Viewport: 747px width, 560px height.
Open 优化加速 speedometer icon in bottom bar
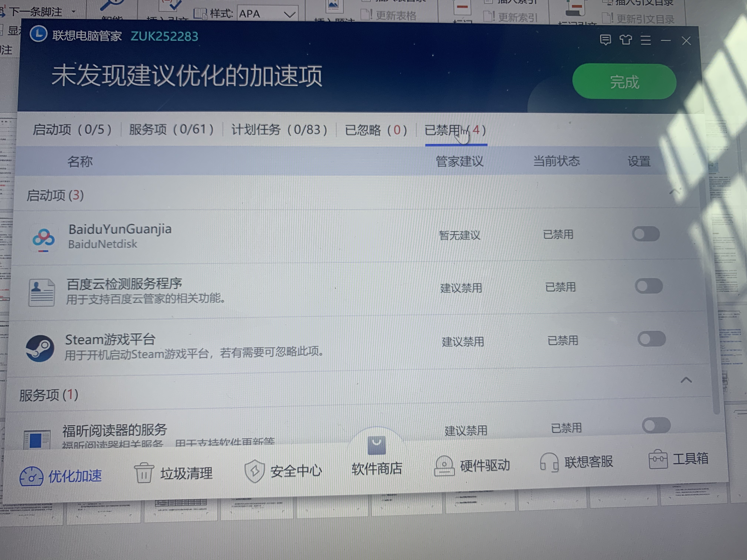point(31,477)
